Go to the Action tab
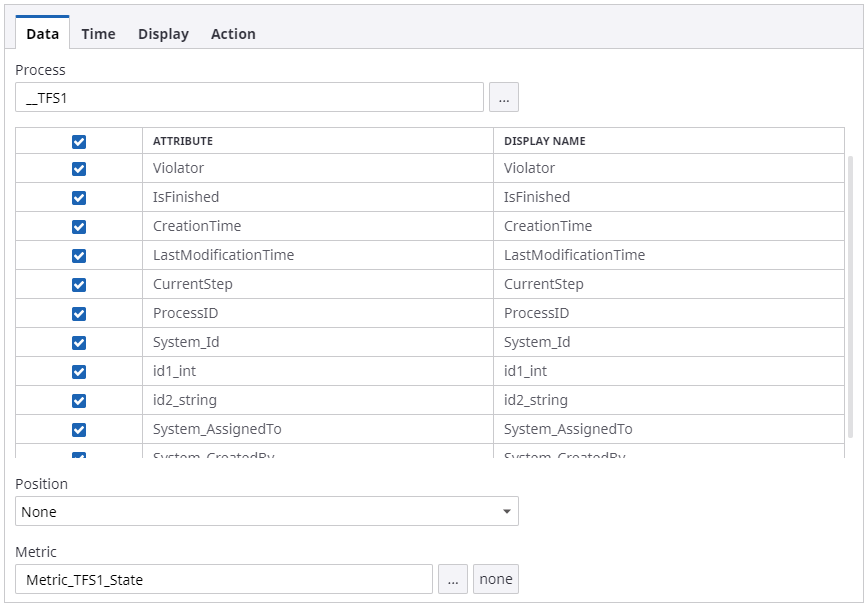The width and height of the screenshot is (867, 606). (x=233, y=34)
